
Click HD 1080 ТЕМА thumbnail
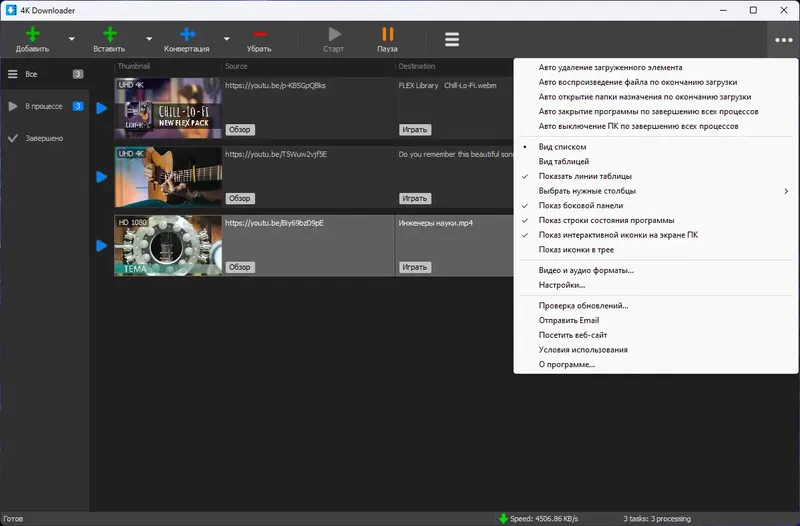(x=168, y=246)
